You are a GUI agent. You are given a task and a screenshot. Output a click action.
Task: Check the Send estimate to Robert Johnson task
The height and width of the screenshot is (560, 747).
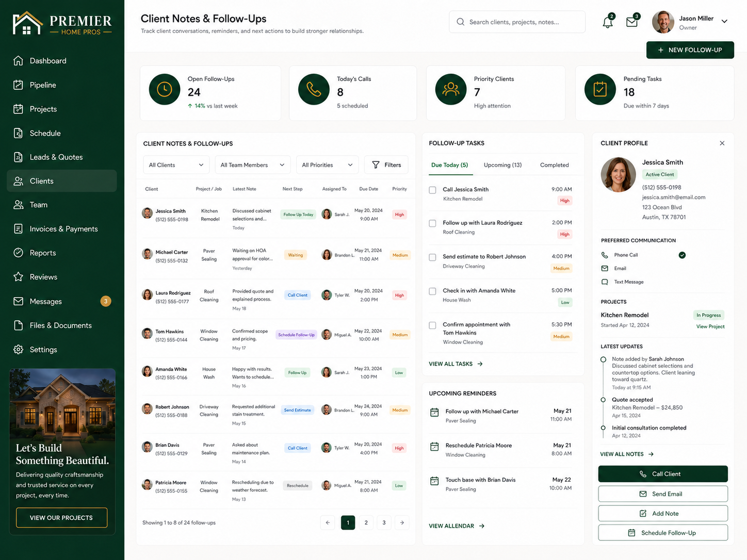point(433,257)
